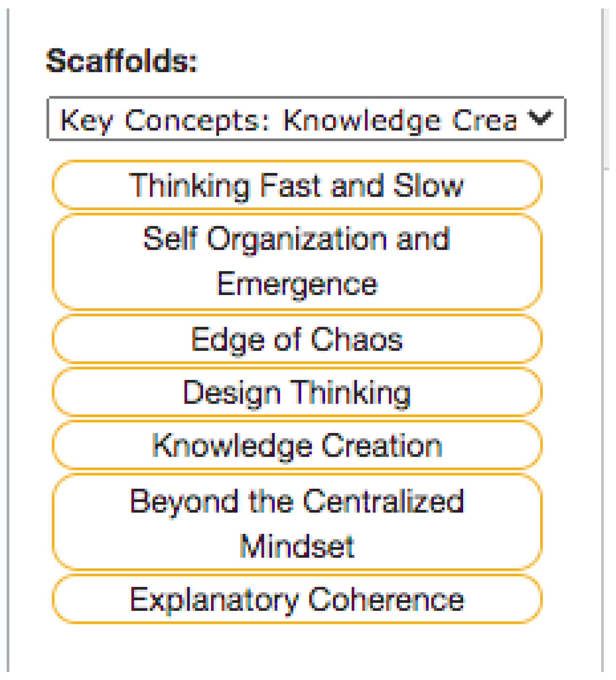Add the Explanatory Coherence scaffold
The image size is (616, 680).
click(x=297, y=599)
